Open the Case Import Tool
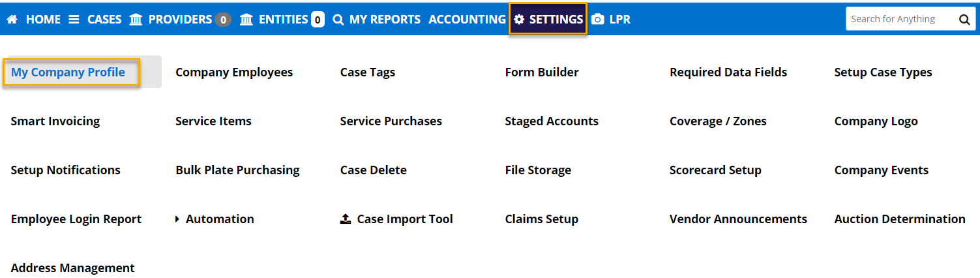This screenshot has height=278, width=980. [405, 219]
